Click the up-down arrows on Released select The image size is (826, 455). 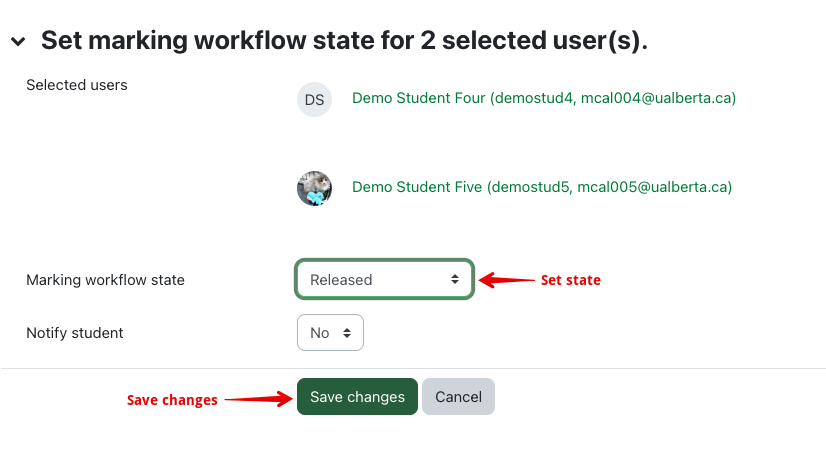tap(455, 280)
